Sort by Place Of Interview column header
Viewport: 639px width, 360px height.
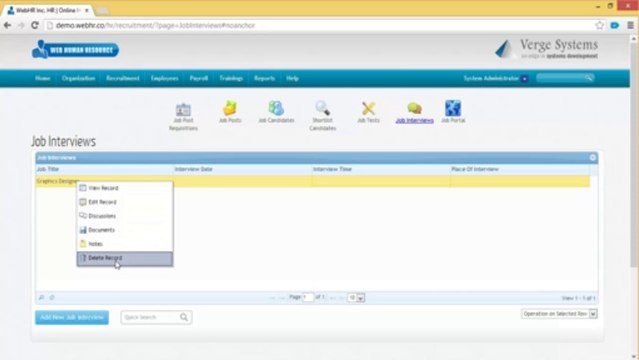pos(520,169)
